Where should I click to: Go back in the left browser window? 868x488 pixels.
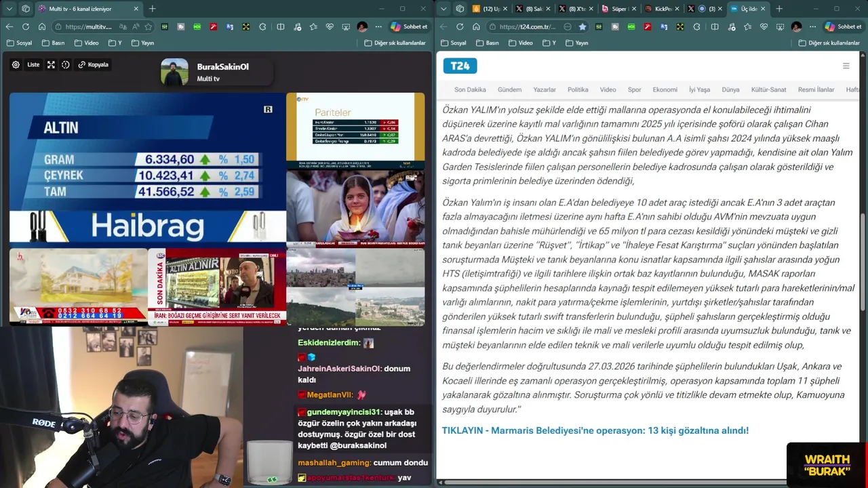pyautogui.click(x=9, y=26)
